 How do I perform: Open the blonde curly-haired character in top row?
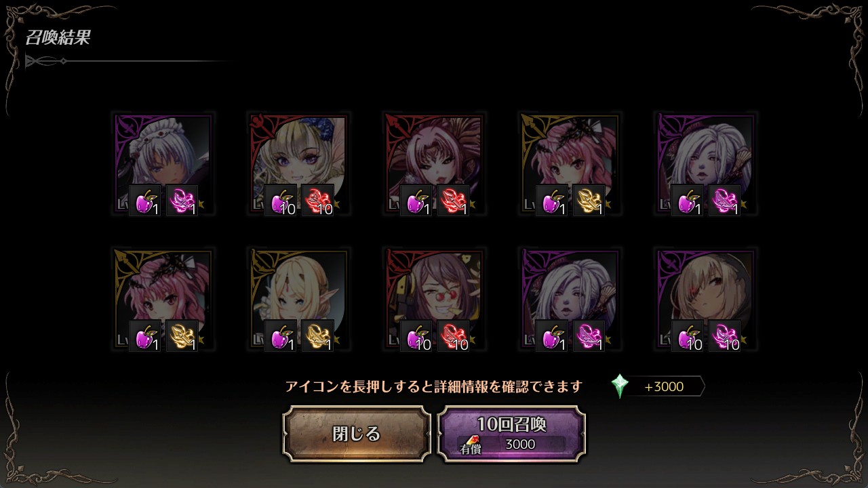[x=298, y=164]
